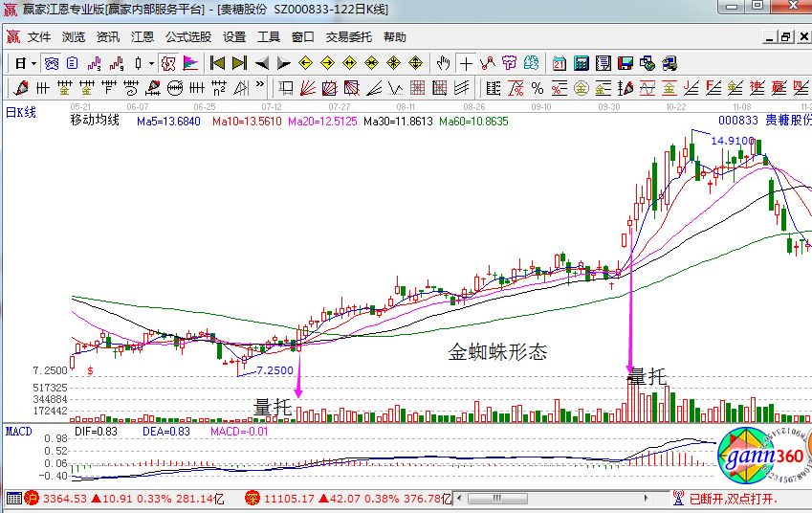Click the 日K线 chart label
This screenshot has width=812, height=513.
pyautogui.click(x=21, y=112)
